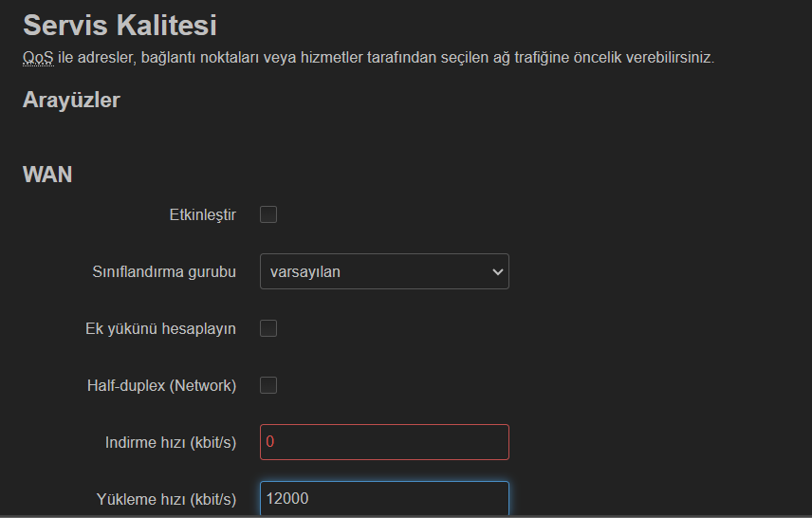
Task: Click the Servis Kalitesi page heading
Action: click(120, 25)
